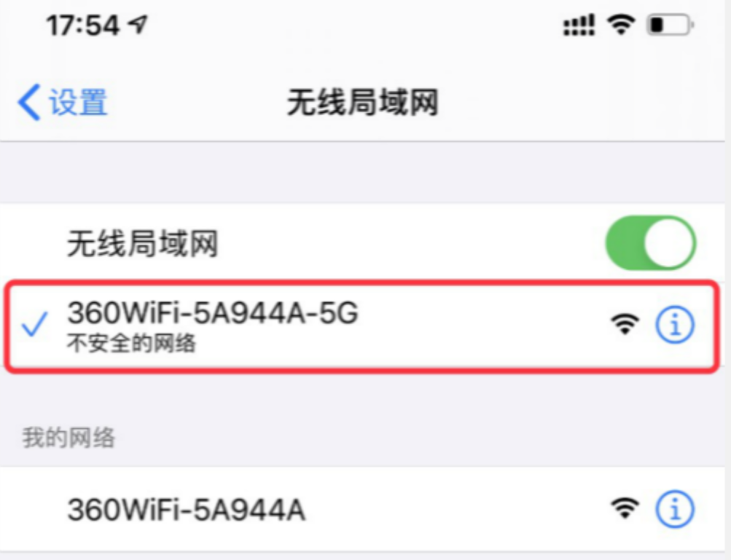
Task: Join the 360WiFi-5A944A network
Action: [362, 509]
